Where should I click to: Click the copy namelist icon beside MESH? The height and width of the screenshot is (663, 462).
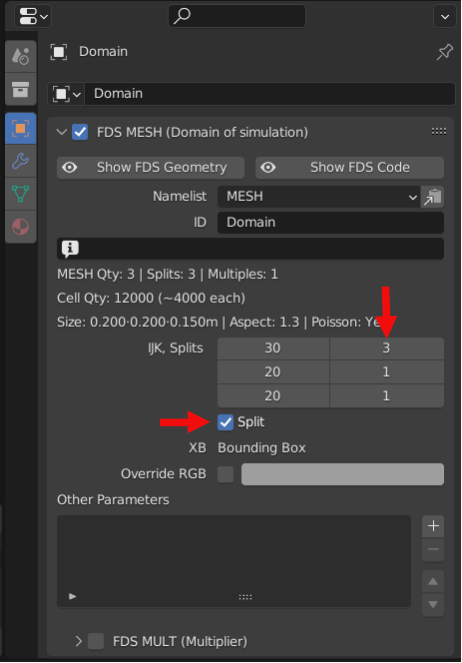[432, 197]
